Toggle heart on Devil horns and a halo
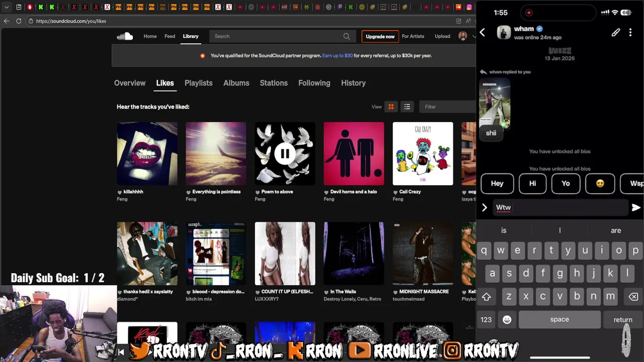 (x=327, y=192)
